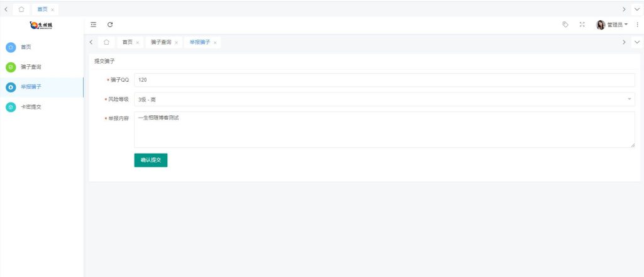
Task: Open the 管理员 user dropdown
Action: coord(613,25)
